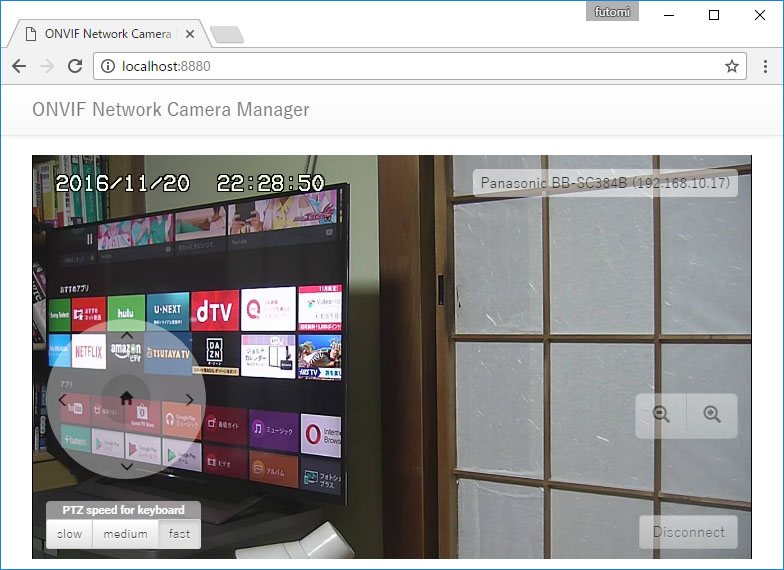The height and width of the screenshot is (570, 784).
Task: Zoom in the camera view
Action: click(712, 415)
